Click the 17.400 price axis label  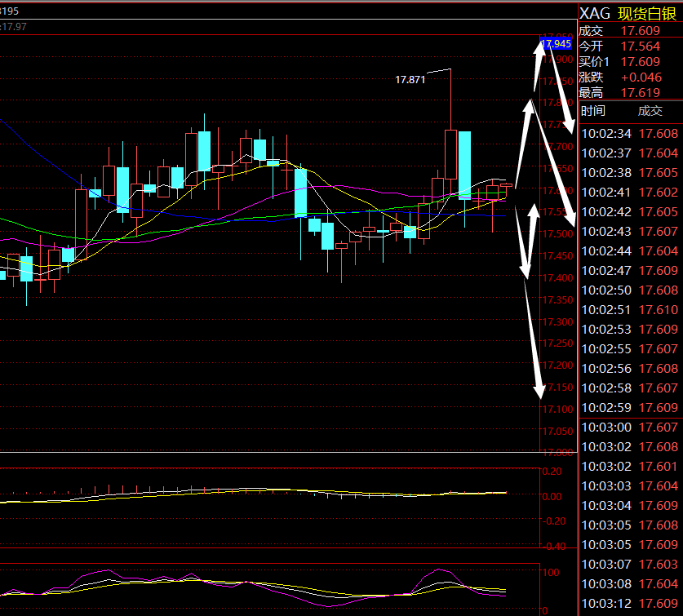coord(557,278)
